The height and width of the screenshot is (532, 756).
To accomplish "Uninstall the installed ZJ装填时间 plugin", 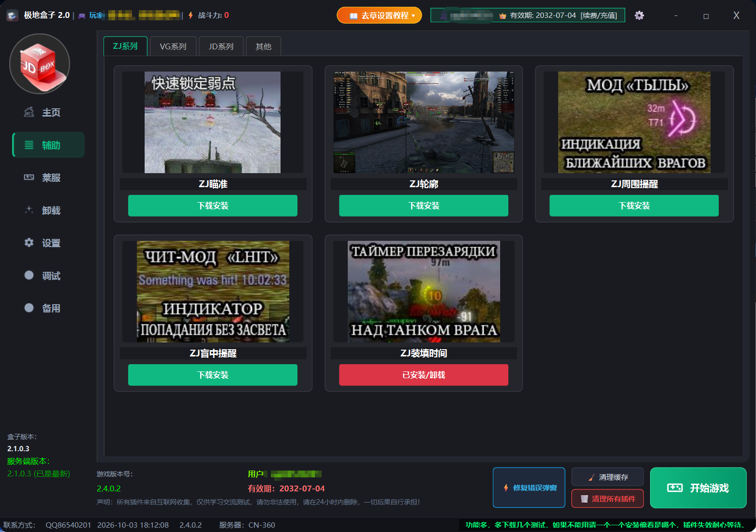I will pos(424,375).
